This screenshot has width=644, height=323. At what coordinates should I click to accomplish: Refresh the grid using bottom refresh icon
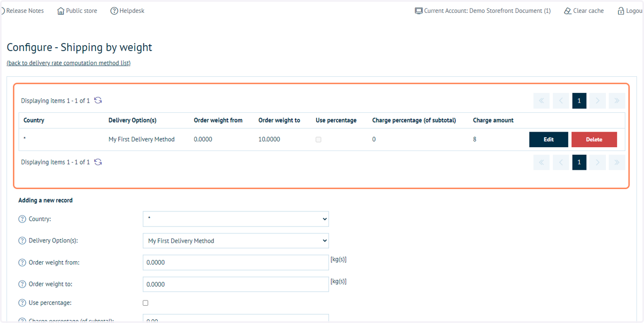pos(98,162)
